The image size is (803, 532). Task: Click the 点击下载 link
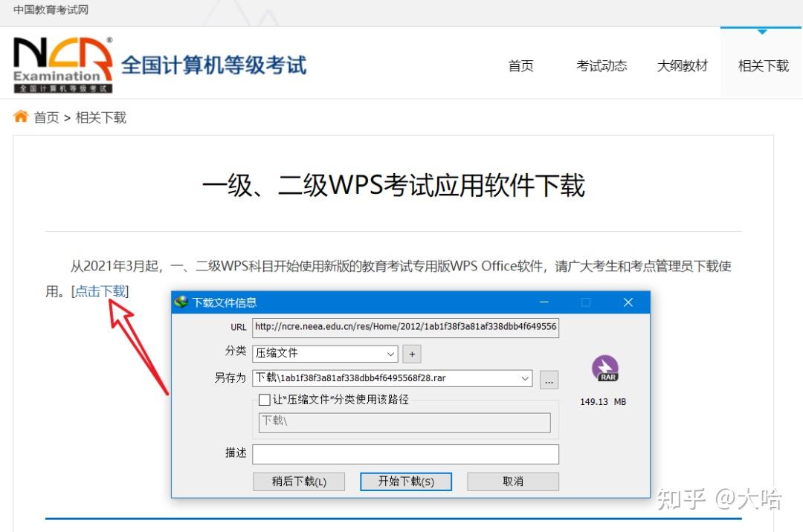pyautogui.click(x=100, y=291)
